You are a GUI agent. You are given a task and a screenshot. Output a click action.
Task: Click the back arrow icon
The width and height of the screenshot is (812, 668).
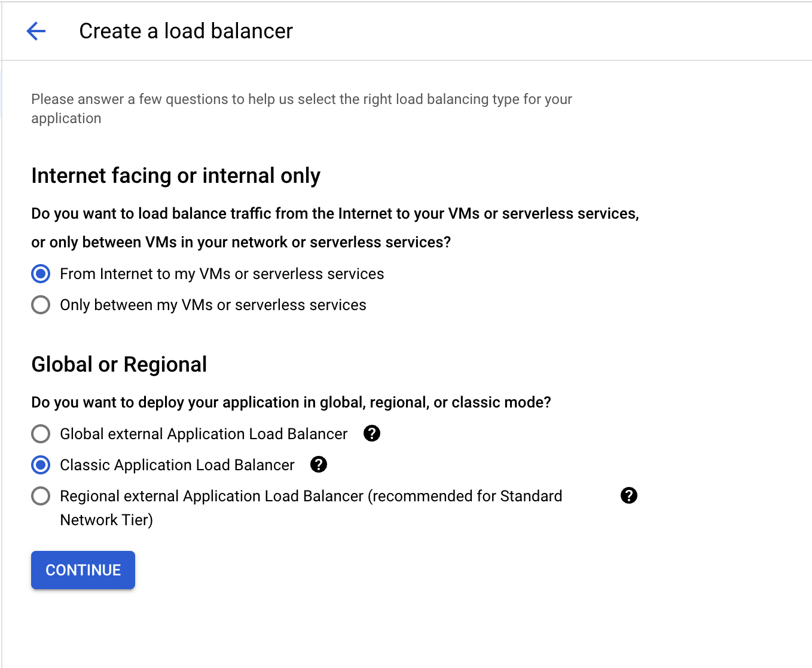coord(36,31)
